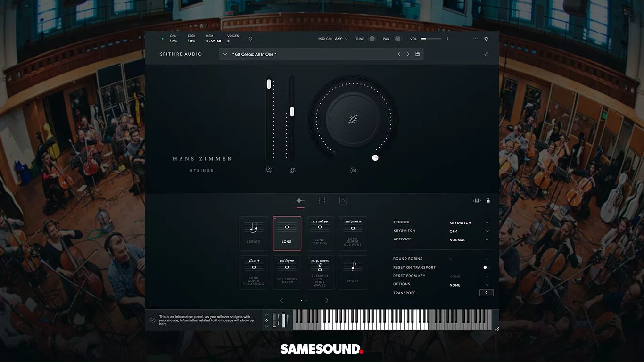Select the Long Super Sul Pont articulation
The image size is (644, 362).
353,233
